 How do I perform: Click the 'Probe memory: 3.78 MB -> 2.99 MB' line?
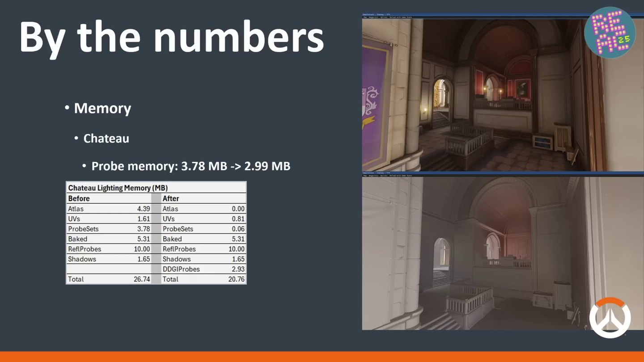[191, 166]
